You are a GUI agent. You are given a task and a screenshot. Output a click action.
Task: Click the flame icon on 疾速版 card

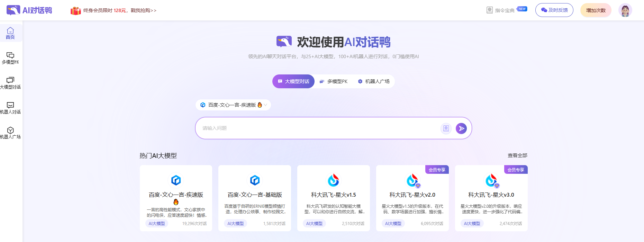tap(176, 202)
